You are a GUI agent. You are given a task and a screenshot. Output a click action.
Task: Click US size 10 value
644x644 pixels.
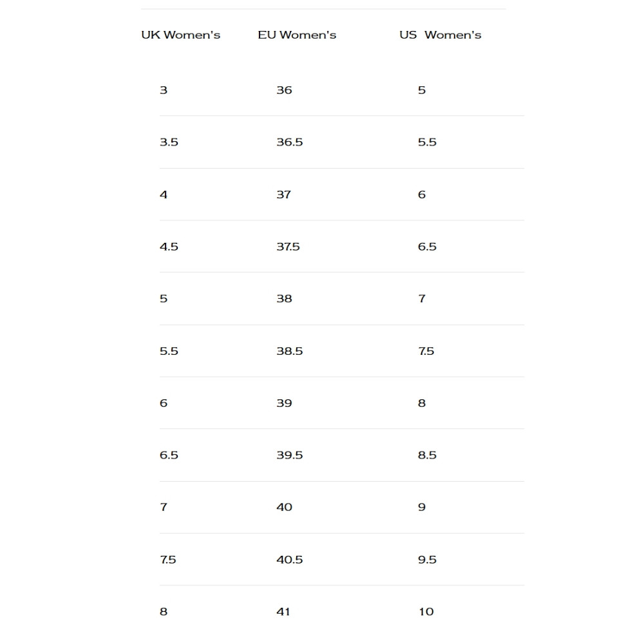[426, 612]
